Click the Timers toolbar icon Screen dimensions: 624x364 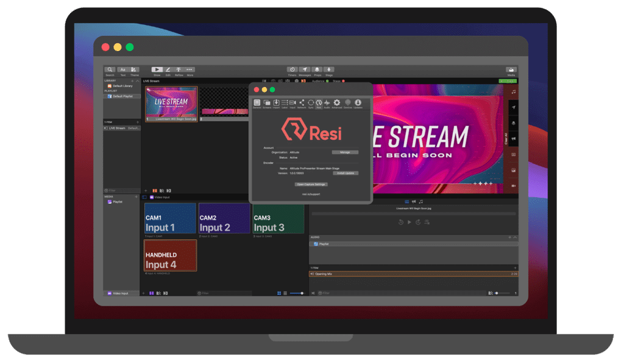[x=292, y=70]
